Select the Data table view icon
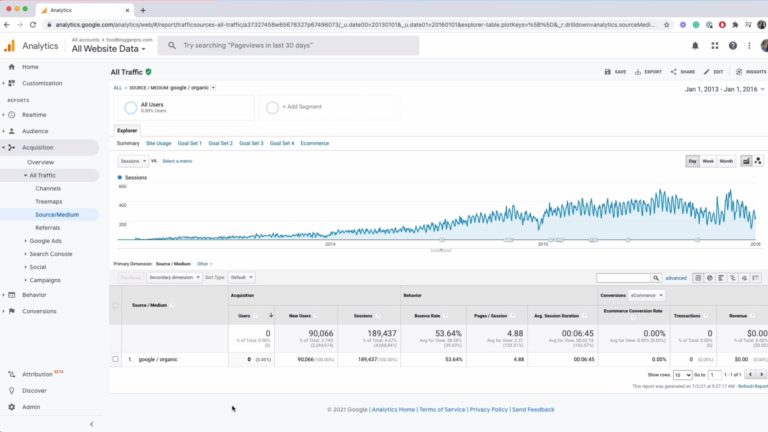 698,278
